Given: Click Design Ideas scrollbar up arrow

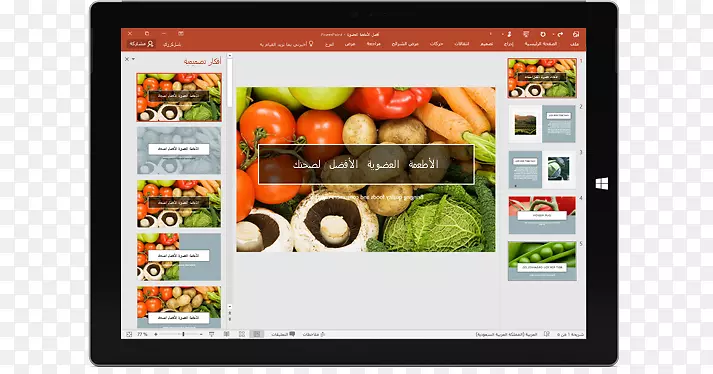Looking at the screenshot, I should [230, 56].
